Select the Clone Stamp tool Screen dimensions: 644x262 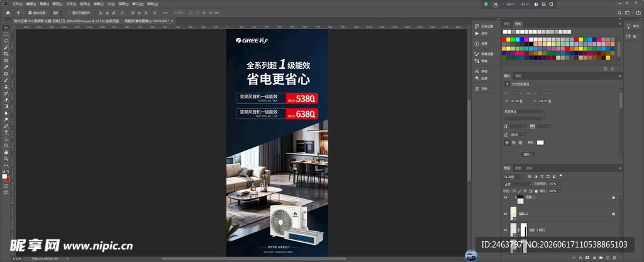pos(6,87)
